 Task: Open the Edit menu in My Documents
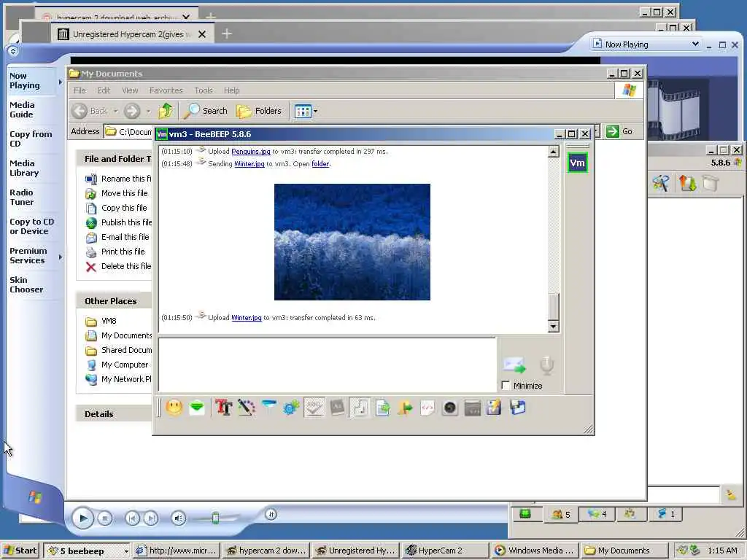[104, 90]
